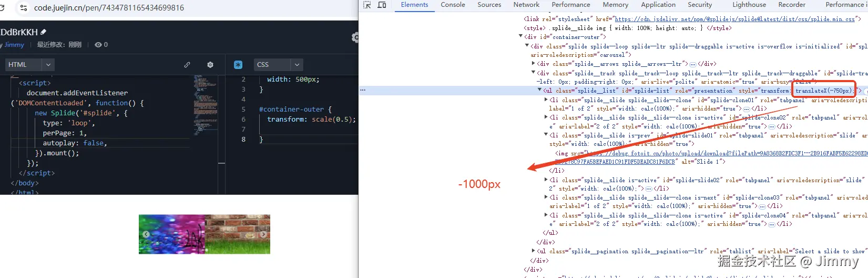Activate the DevTools inspect element picker
Screen dimensions: 868x278
point(367,5)
